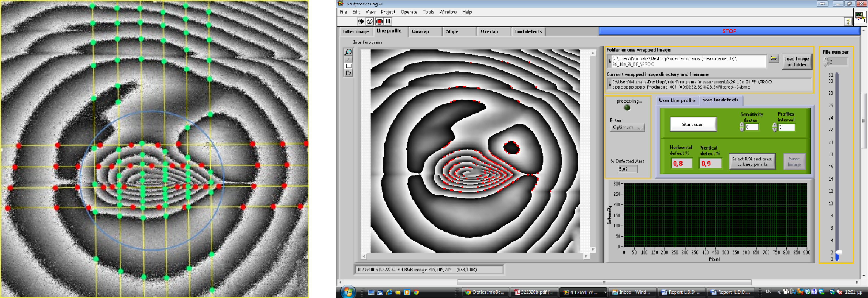The height and width of the screenshot is (298, 868).
Task: Select the Zoom magnifier image tool
Action: point(348,52)
